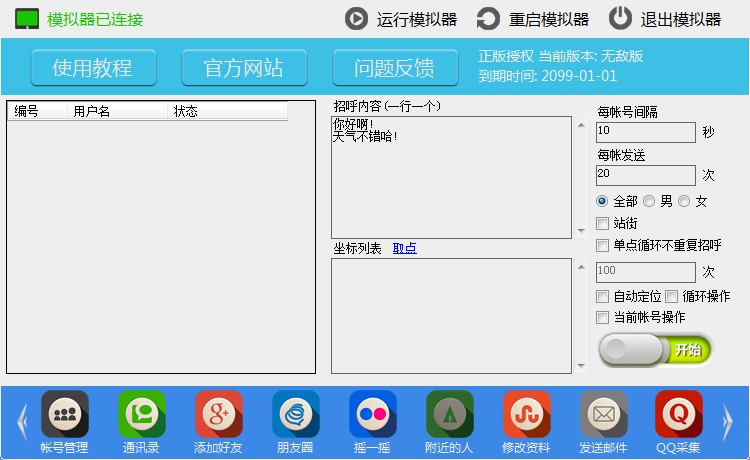Viewport: 750px width, 460px height.
Task: Click inside the 招呼内容 greeting text area
Action: coord(451,177)
